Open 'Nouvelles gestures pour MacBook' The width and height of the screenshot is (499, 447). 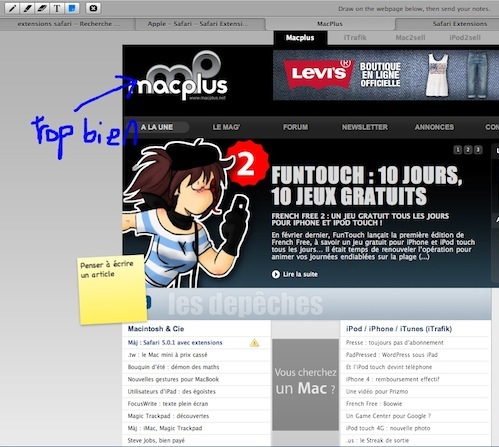tap(173, 379)
